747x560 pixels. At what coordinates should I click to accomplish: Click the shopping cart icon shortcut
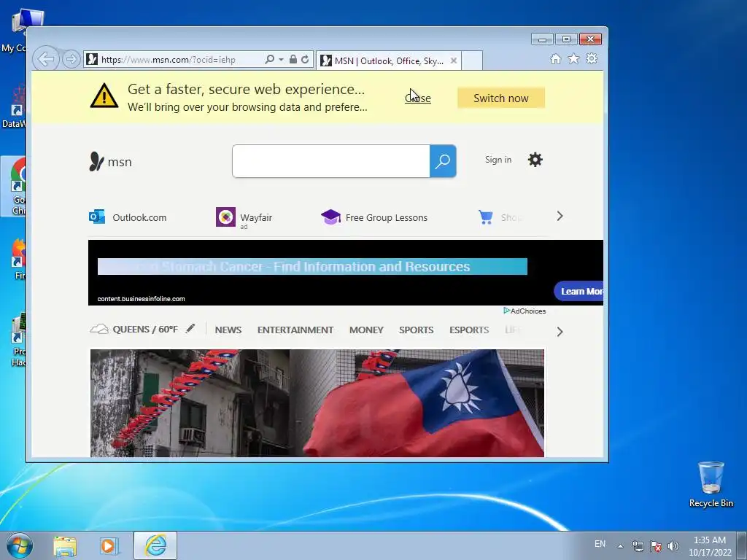click(485, 217)
